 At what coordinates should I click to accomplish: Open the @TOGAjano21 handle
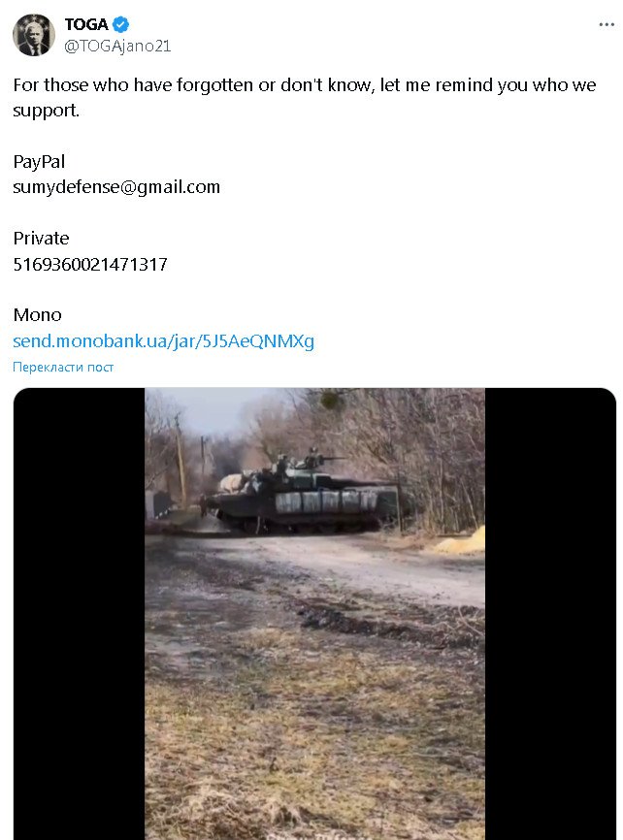coord(117,46)
